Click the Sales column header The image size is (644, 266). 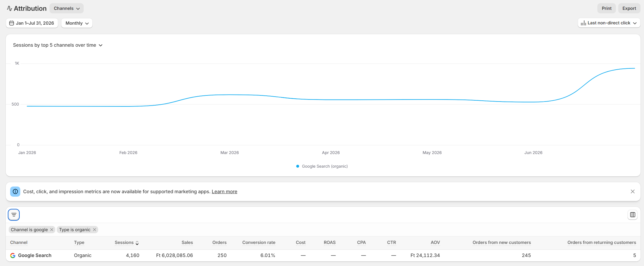tap(187, 243)
